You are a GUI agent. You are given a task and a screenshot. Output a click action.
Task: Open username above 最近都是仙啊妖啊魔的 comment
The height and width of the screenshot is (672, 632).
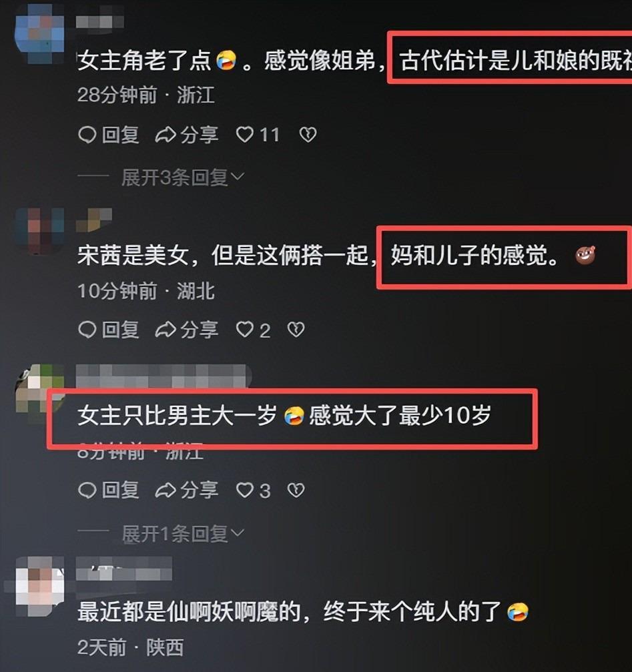124,569
